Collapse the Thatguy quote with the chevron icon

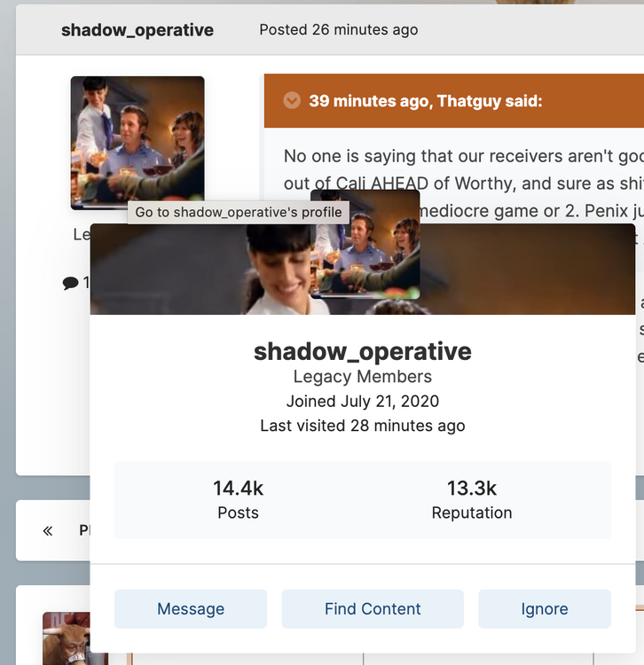pyautogui.click(x=291, y=101)
